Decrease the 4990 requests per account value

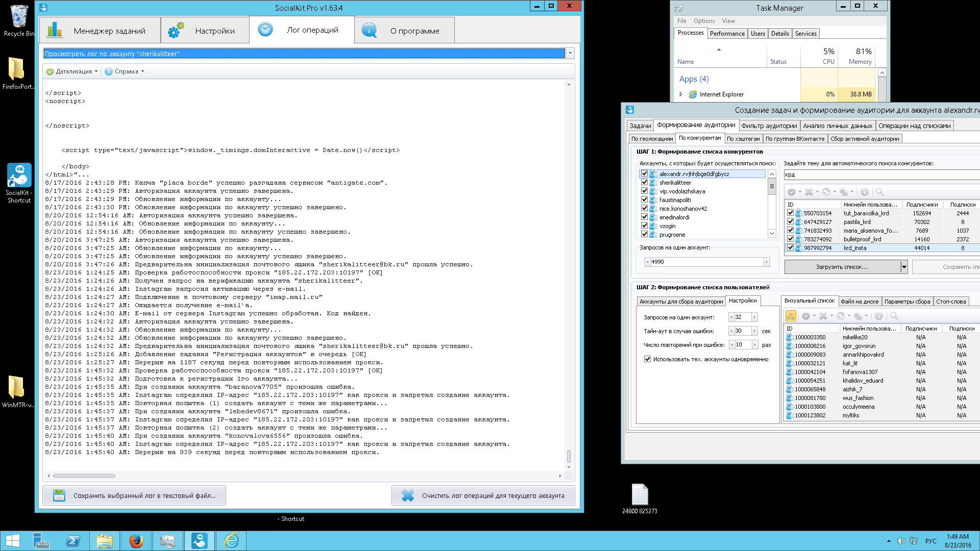[648, 262]
